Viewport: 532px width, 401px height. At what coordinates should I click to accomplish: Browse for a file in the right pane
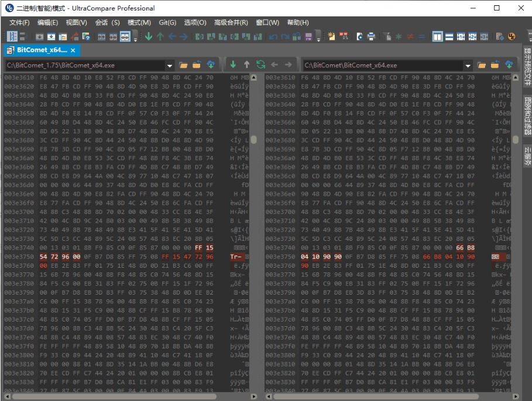pos(482,65)
